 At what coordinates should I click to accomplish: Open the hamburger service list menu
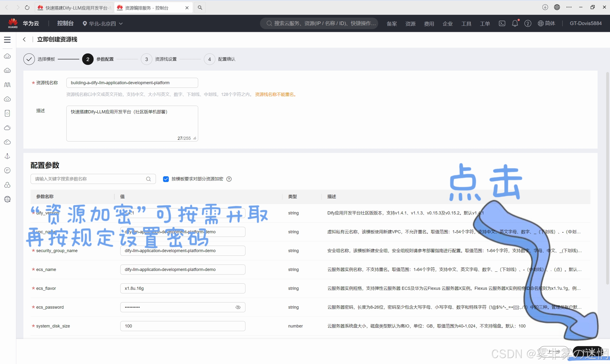[x=7, y=40]
